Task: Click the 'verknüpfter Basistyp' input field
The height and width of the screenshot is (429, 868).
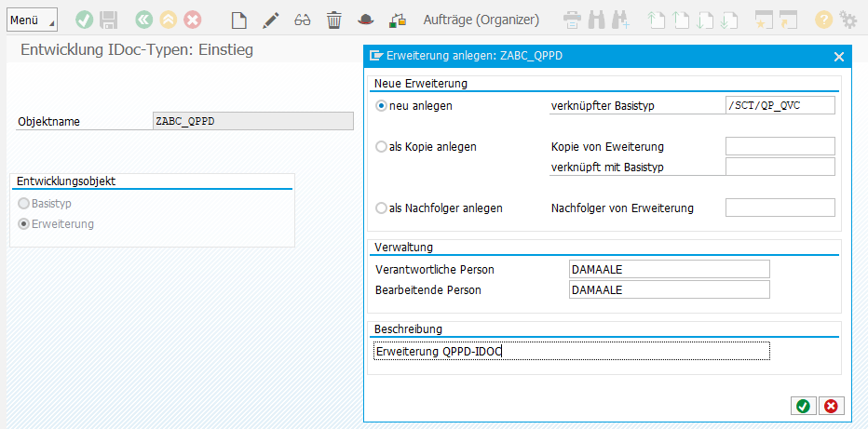Action: [780, 105]
